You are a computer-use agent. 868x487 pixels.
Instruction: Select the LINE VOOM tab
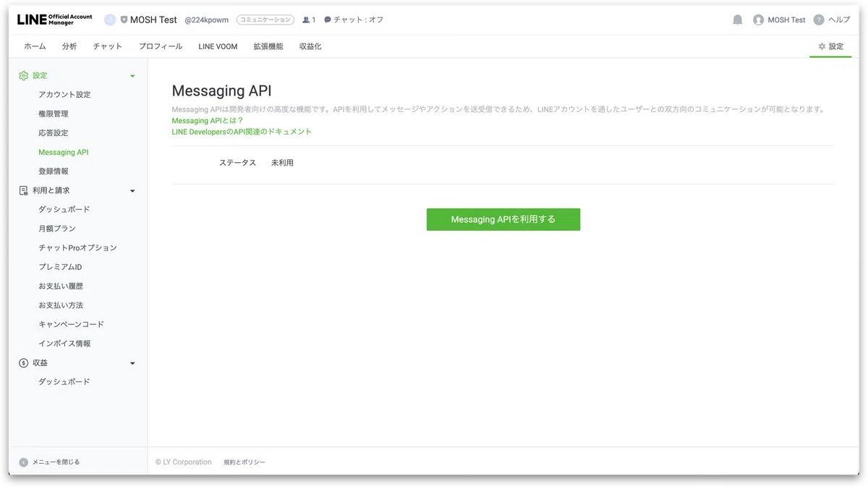pos(218,46)
